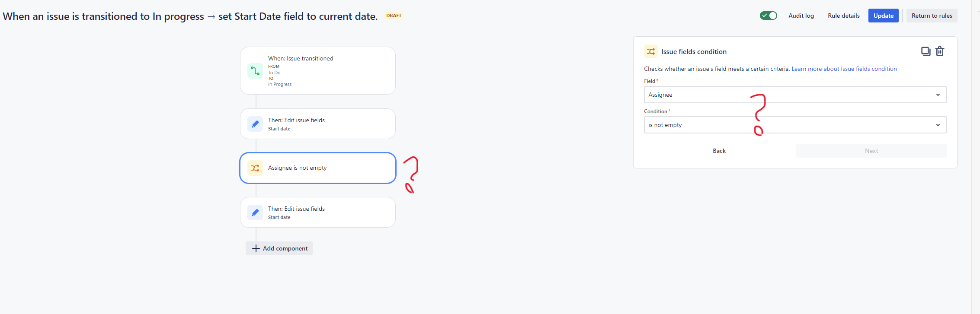Open Learn more about Issue fields condition link
This screenshot has width=980, height=314.
click(844, 69)
